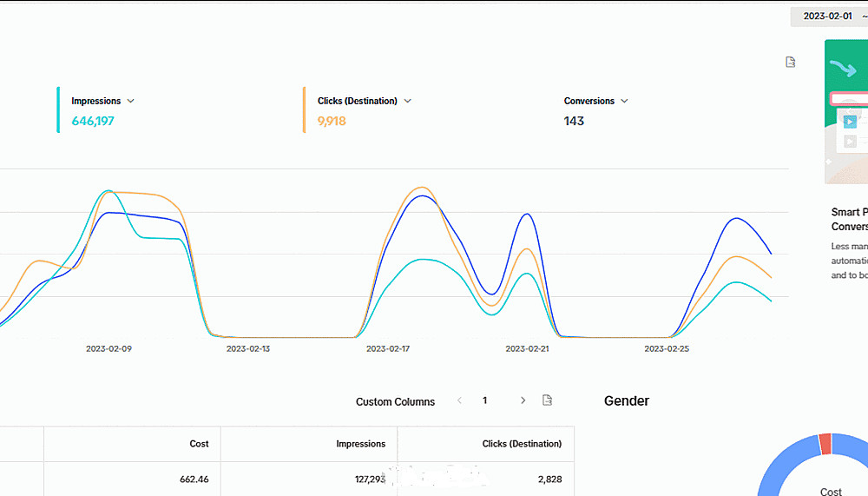Click the table export icon beside pagination
This screenshot has height=496, width=868.
pos(547,400)
